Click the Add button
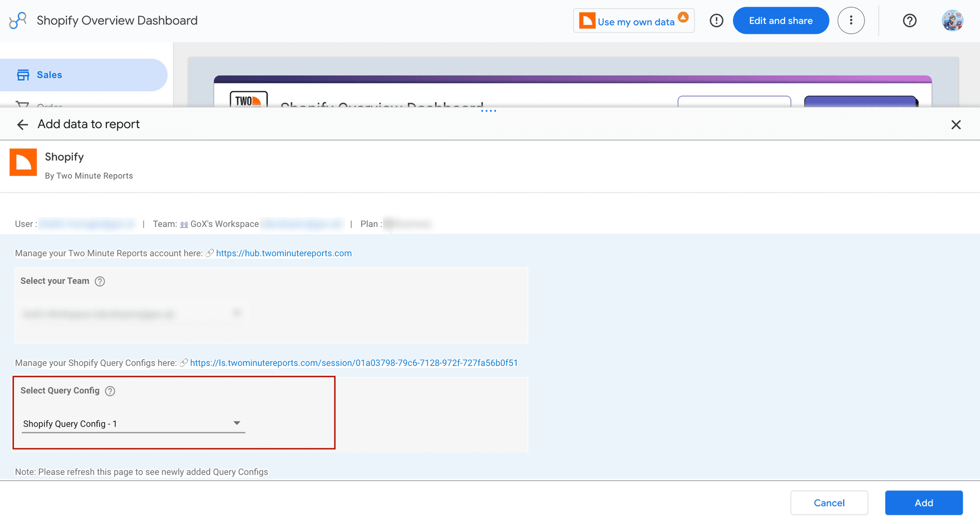Viewport: 980px width, 524px height. [924, 503]
